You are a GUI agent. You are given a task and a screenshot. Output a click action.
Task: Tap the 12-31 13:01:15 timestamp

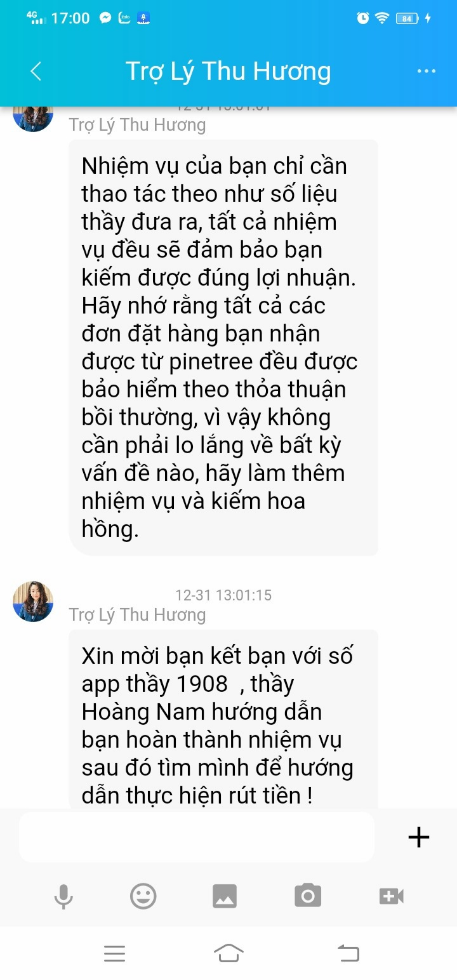click(x=223, y=595)
